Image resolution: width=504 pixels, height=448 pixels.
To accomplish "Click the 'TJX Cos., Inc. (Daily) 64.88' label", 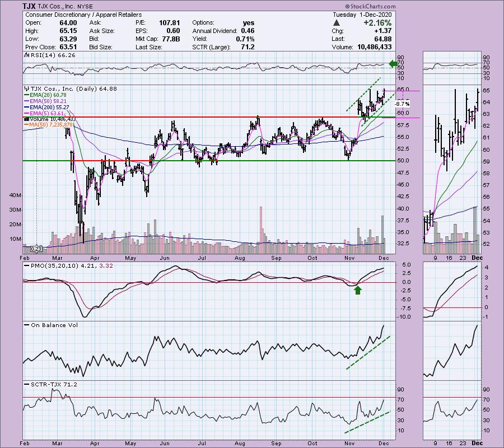I will (x=73, y=88).
